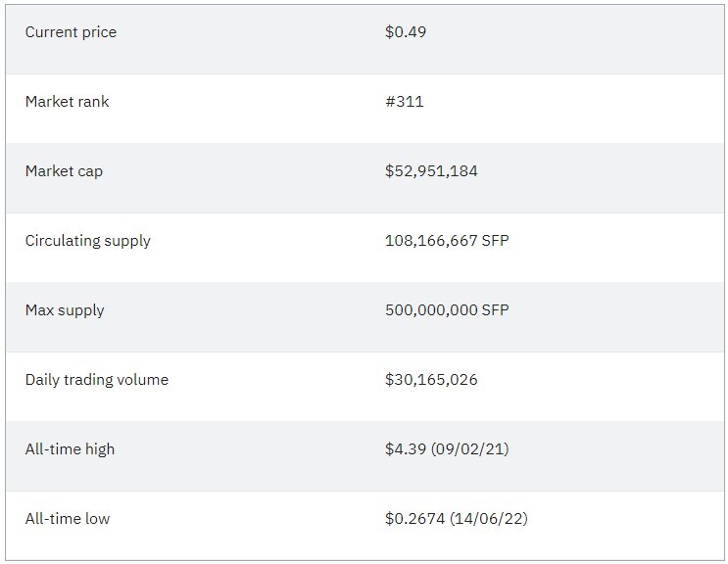Select the $0.2674 (14/06/22) value
This screenshot has width=728, height=564.
(457, 519)
